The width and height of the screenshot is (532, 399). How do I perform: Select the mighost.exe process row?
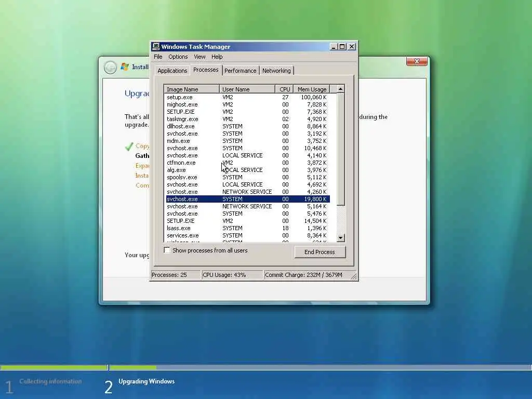(x=248, y=104)
